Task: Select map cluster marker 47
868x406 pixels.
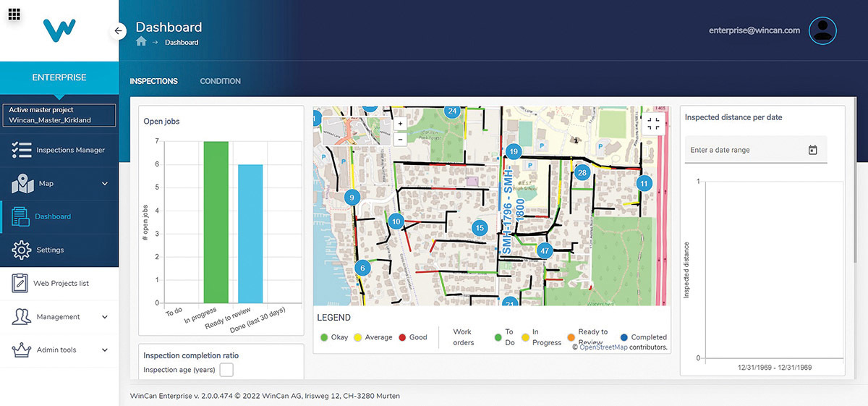Action: point(545,251)
